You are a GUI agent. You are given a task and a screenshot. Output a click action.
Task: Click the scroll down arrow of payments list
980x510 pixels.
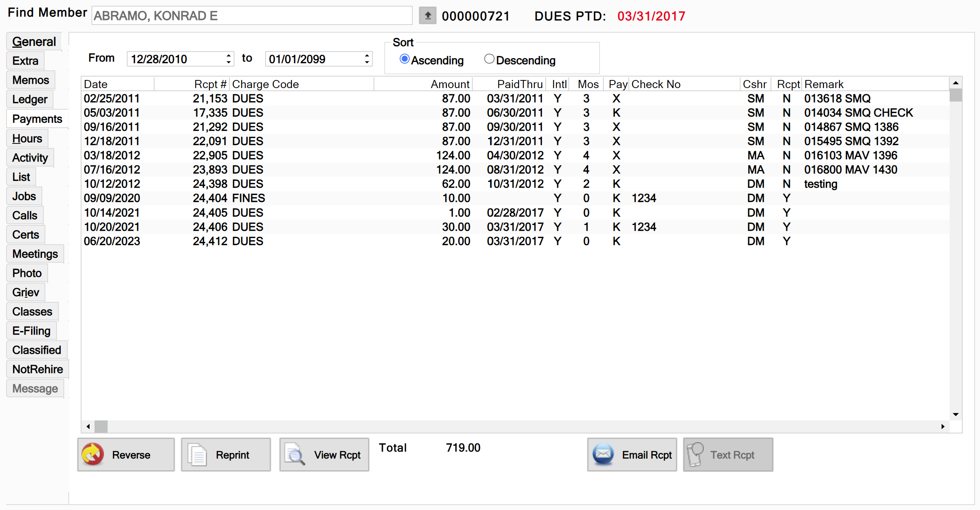point(955,415)
